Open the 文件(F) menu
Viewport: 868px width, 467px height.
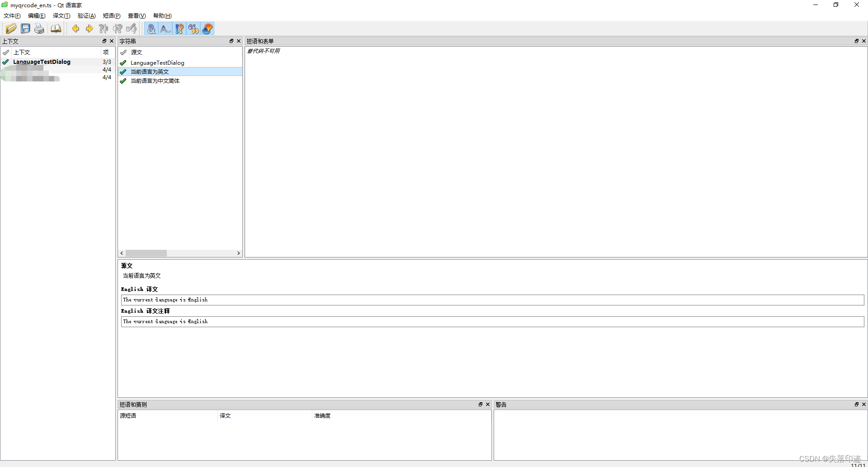tap(12, 16)
